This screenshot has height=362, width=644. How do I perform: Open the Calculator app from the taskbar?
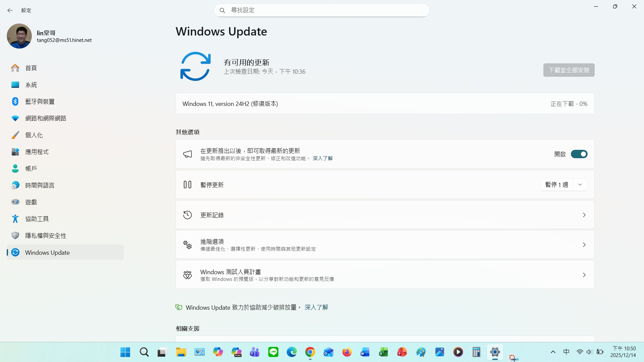point(476,352)
